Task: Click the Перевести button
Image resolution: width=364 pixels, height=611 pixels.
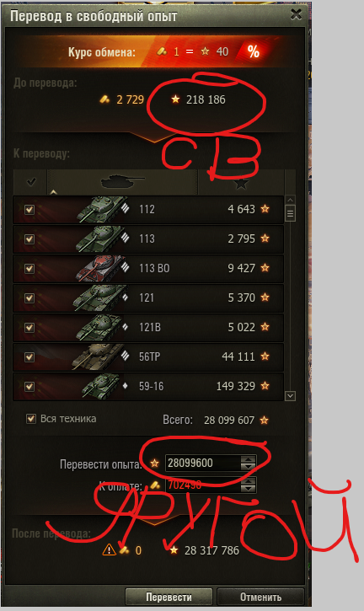Action: [x=169, y=597]
